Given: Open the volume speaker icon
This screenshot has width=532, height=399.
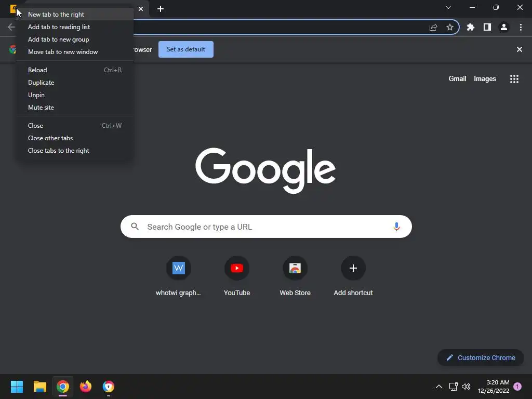Looking at the screenshot, I should tap(466, 387).
